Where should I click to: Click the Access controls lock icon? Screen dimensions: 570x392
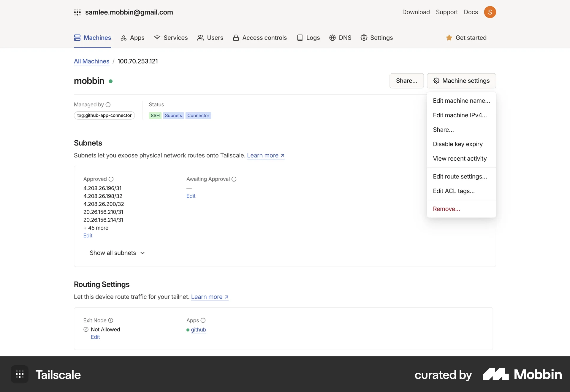click(236, 38)
